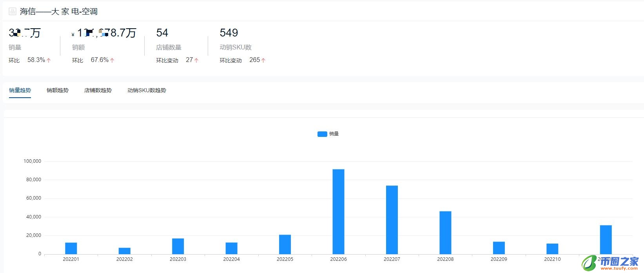
Task: Click the 202210 sales bar
Action: (552, 249)
